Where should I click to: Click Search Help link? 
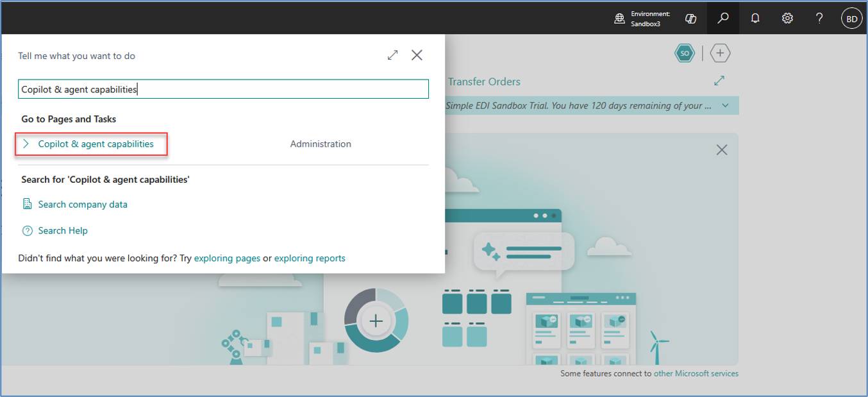(63, 230)
